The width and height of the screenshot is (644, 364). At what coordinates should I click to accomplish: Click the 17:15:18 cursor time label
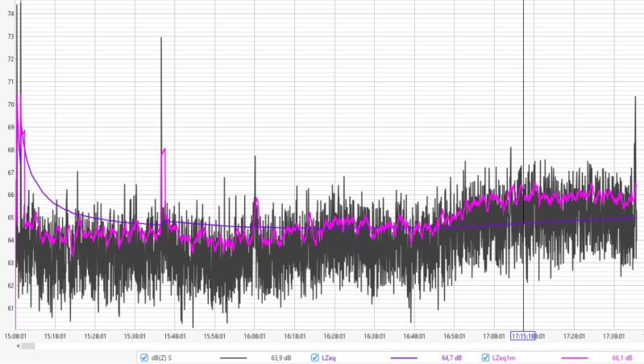tap(523, 336)
